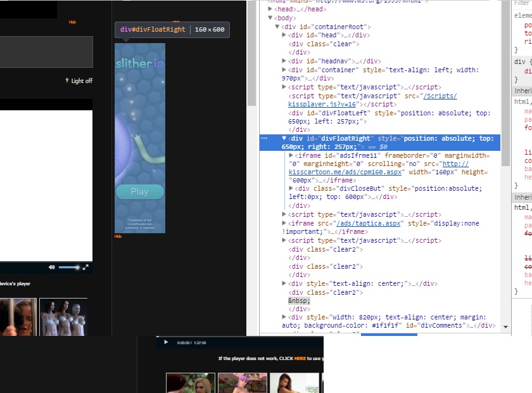Screen dimensions: 532x393
Task: Open the blonde character thumbnail at bottom
Action: pos(191,383)
